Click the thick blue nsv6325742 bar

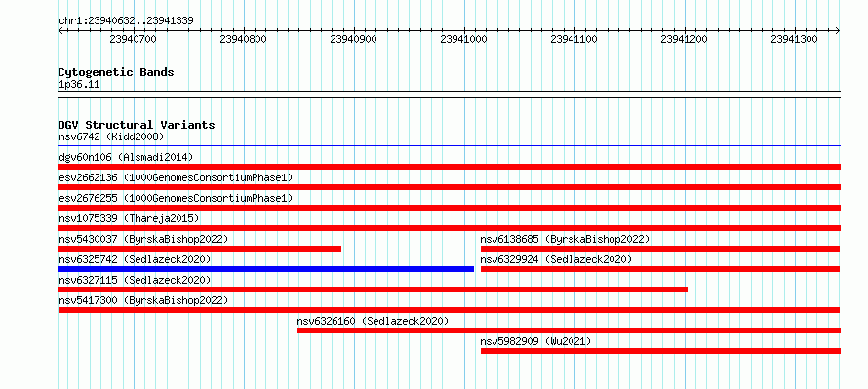click(x=265, y=269)
